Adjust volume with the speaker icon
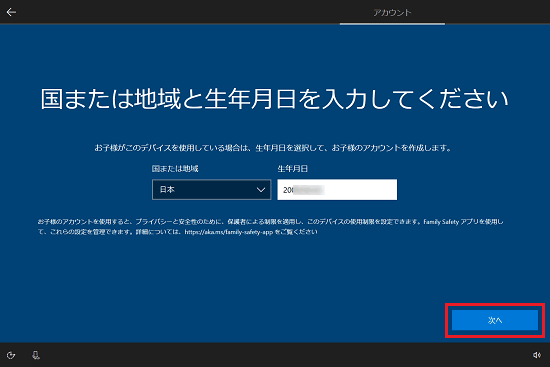The image size is (550, 367). point(537,355)
